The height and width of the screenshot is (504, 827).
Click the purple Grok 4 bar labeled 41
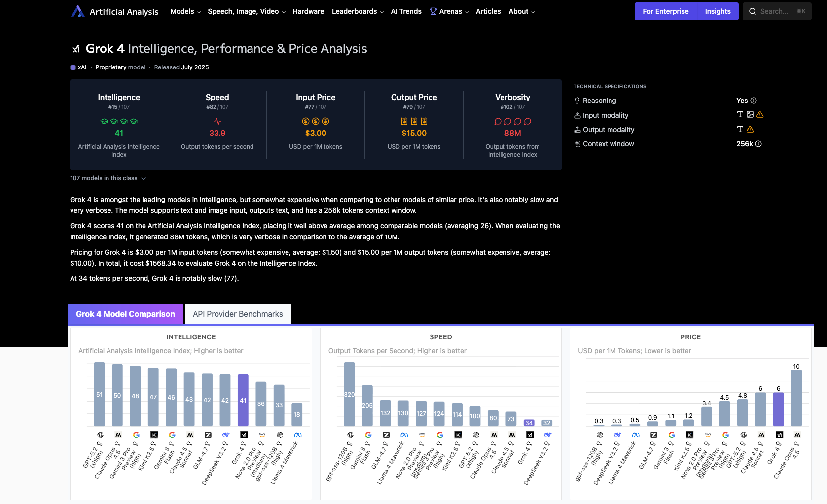click(x=243, y=400)
